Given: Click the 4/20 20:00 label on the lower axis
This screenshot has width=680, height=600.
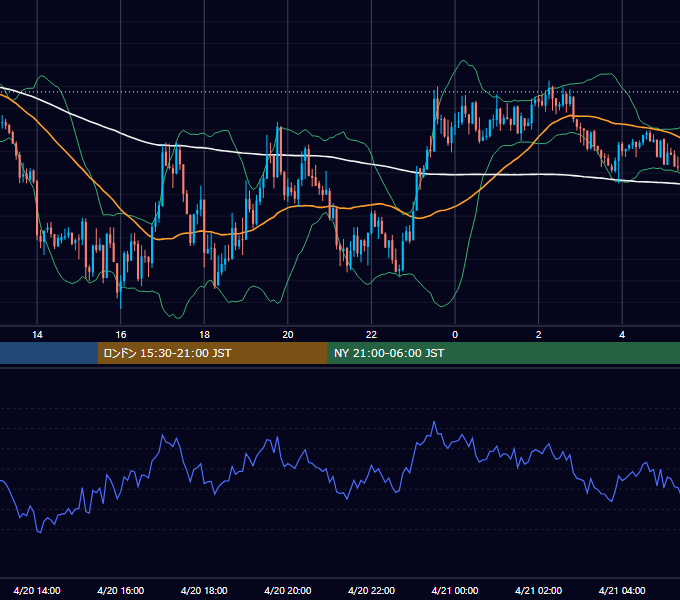Looking at the screenshot, I should (x=288, y=590).
